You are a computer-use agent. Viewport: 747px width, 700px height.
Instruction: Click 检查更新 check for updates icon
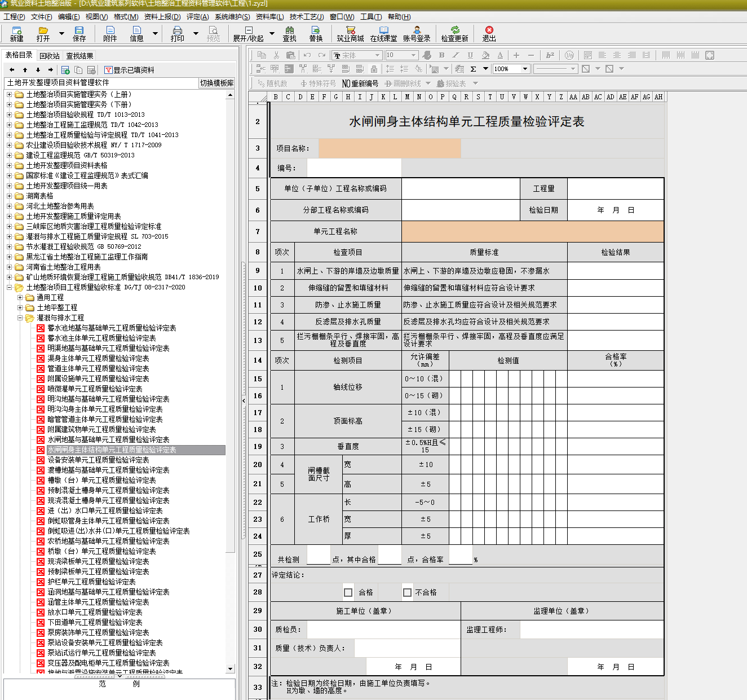coord(454,34)
